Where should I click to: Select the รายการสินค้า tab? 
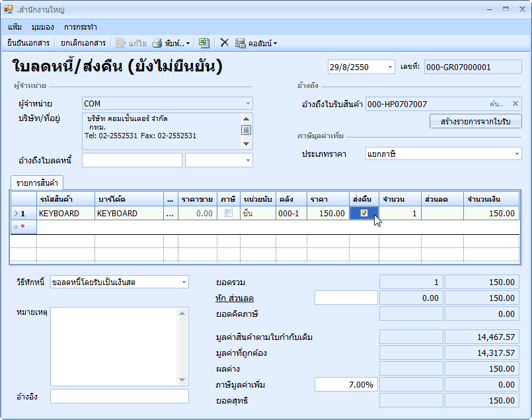point(37,183)
